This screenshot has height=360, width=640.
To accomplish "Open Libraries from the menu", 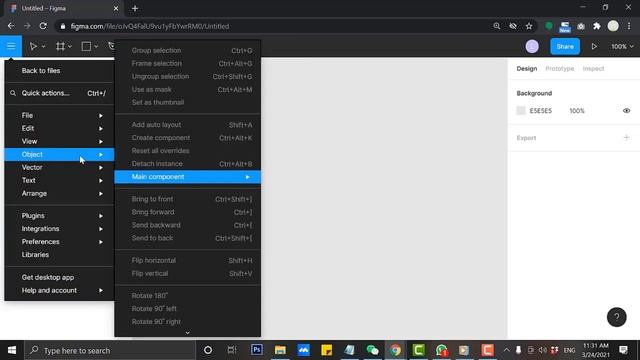I will click(59, 255).
